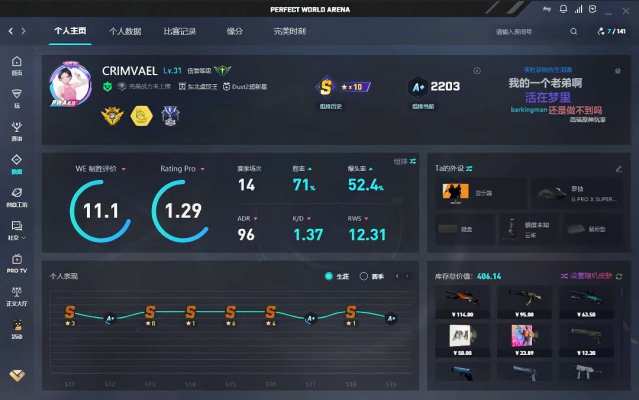The width and height of the screenshot is (639, 400).
Task: Click the gold gem icon at sidebar bottom
Action: 17,375
